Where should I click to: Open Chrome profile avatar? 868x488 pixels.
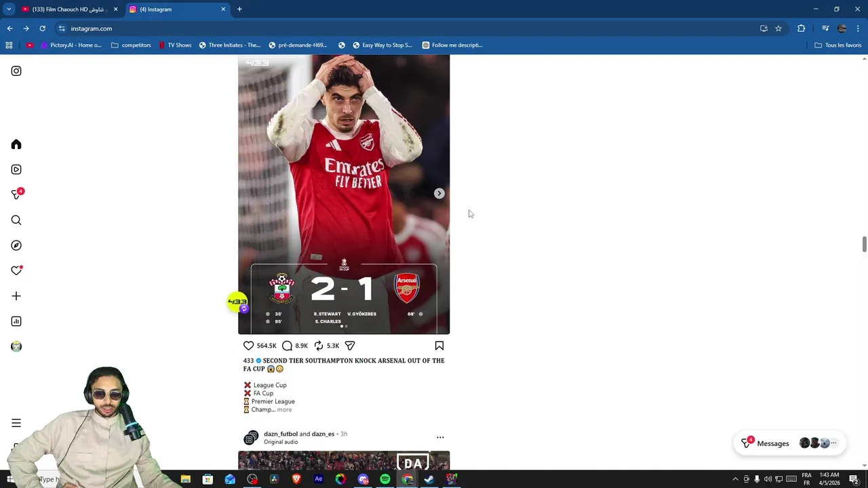pos(842,28)
